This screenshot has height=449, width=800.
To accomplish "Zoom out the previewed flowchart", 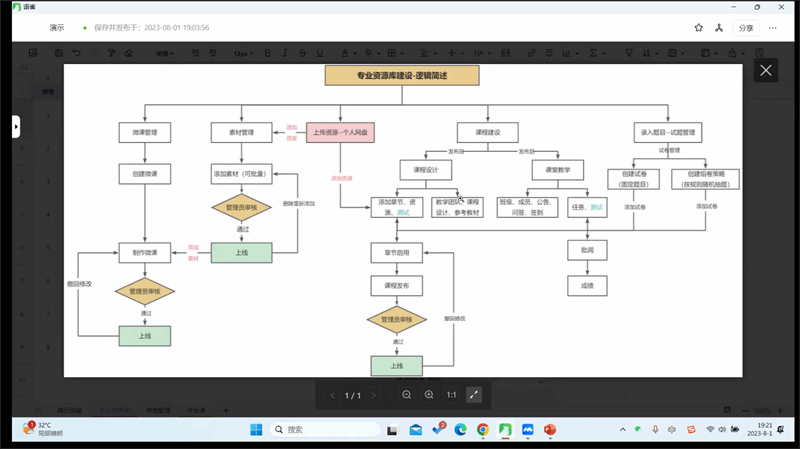I will tap(407, 395).
